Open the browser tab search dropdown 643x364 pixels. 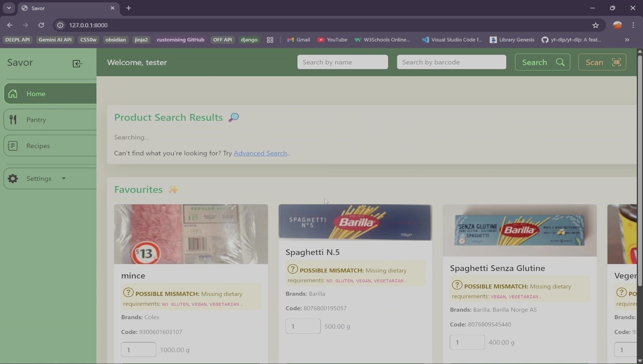(9, 8)
